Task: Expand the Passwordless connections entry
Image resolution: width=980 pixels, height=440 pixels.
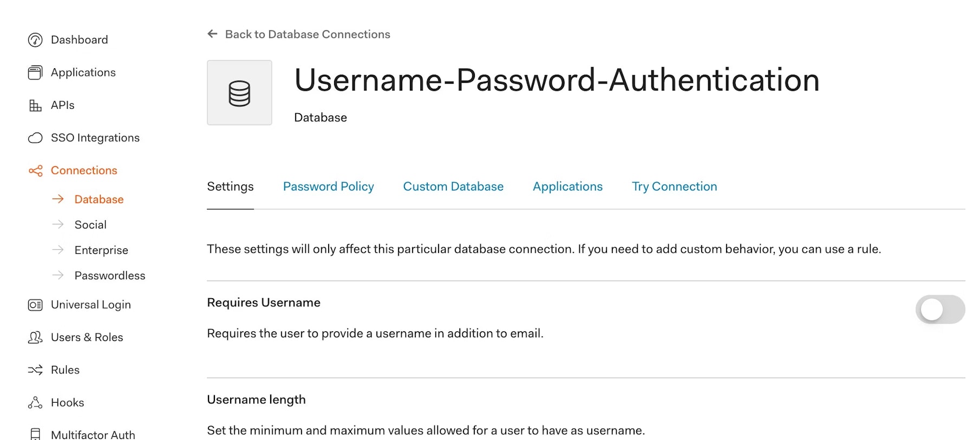Action: [x=110, y=275]
